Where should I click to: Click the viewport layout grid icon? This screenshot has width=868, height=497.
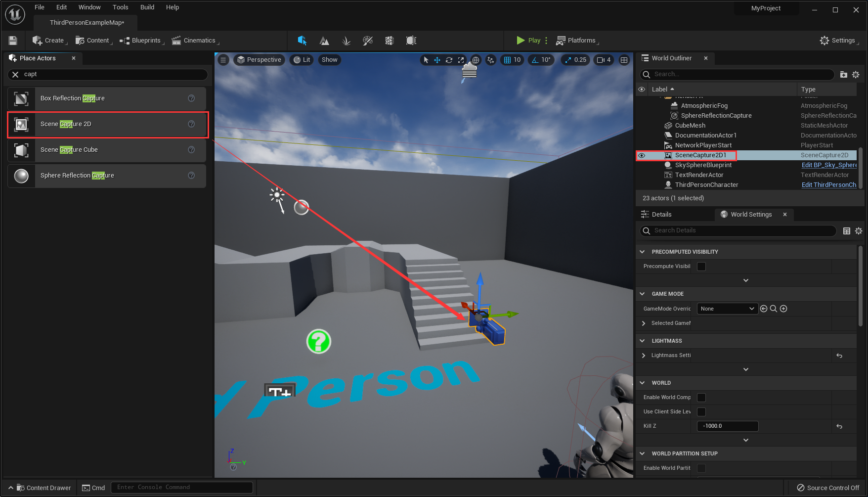click(624, 60)
